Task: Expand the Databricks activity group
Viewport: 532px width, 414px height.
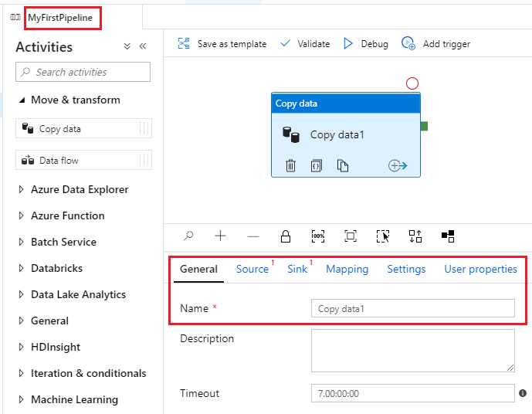Action: coord(22,269)
